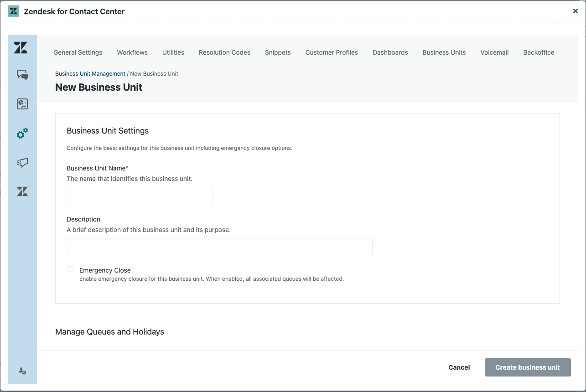Open the conversations chat bubbles icon
The width and height of the screenshot is (586, 392).
[22, 75]
